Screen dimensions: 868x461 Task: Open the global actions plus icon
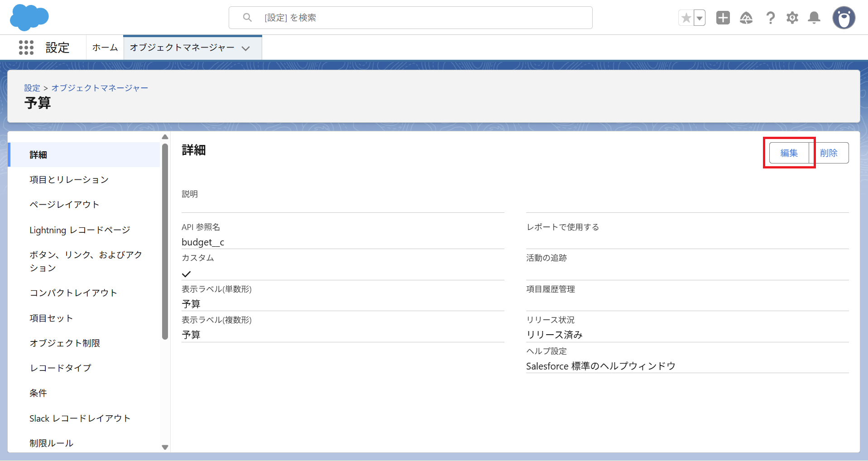pos(723,18)
